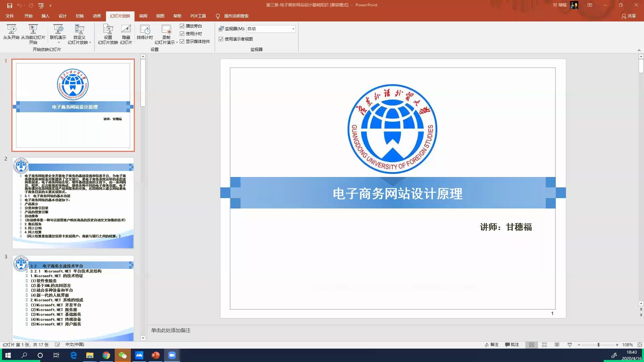Open customize quick access toolbar dropdown
Viewport: 644px width, 362px height.
click(50, 5)
